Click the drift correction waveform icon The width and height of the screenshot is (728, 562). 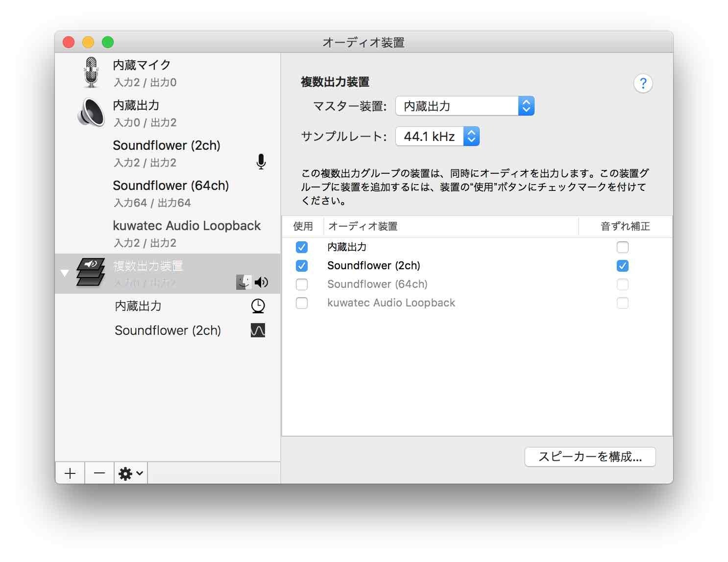coord(258,330)
